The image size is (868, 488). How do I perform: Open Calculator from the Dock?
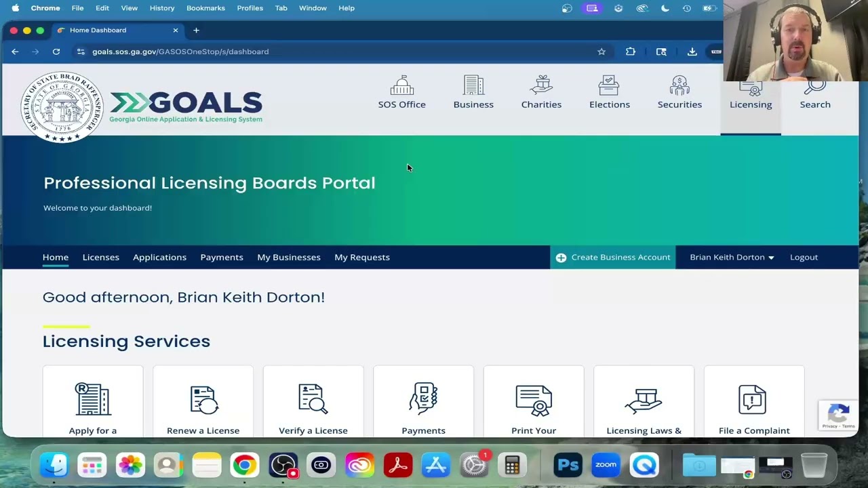[512, 465]
